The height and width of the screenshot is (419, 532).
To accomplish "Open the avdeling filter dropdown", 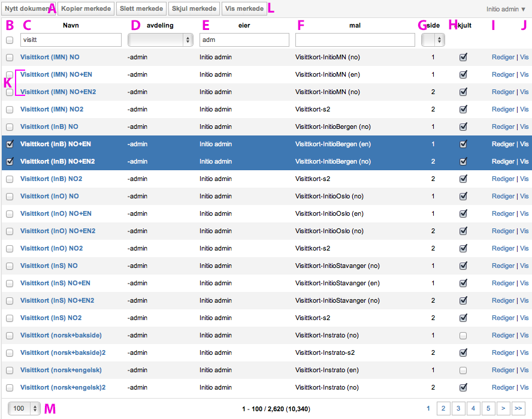I will pyautogui.click(x=160, y=40).
